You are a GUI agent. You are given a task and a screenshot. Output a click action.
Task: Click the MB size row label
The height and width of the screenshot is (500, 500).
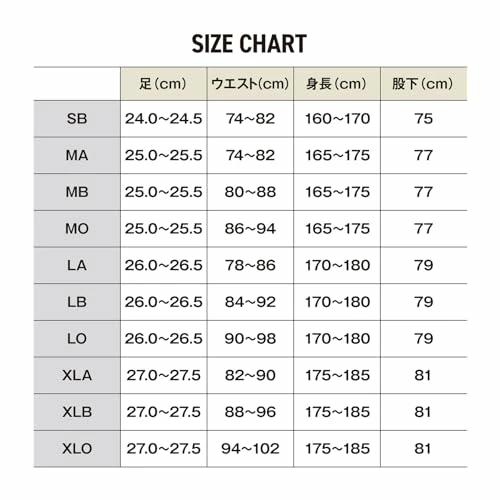[77, 192]
